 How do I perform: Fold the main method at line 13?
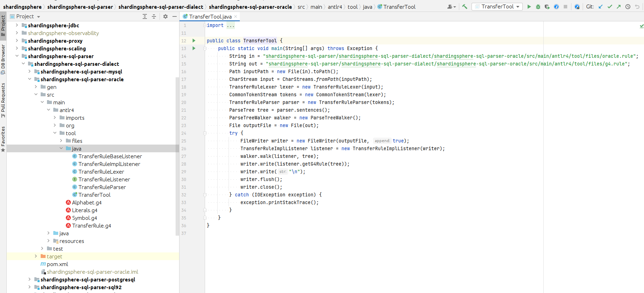point(205,49)
